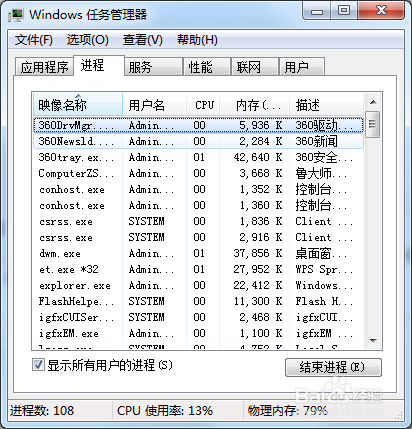Select conhost.exe row with 1,360 K

[x=198, y=205]
